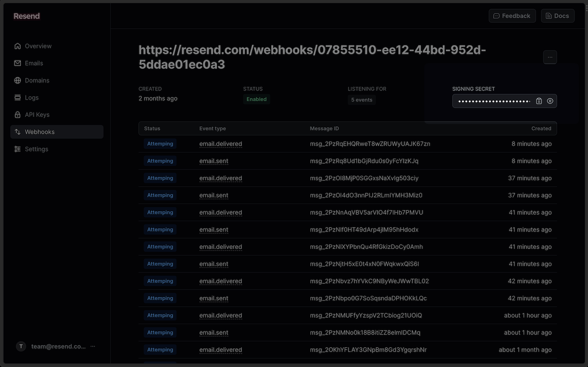Click the API Keys lock icon
This screenshot has height=367, width=588.
click(x=17, y=115)
